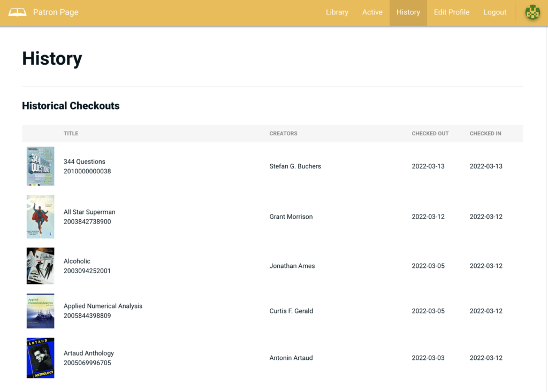Click the open book logo icon

point(17,12)
